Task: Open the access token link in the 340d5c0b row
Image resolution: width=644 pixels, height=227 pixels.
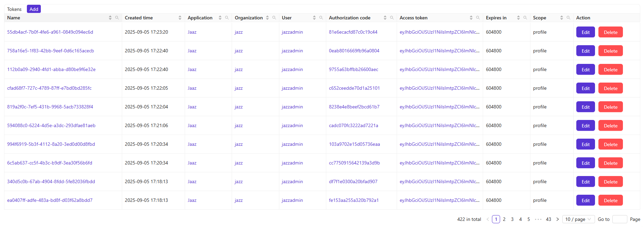Action: (x=440, y=181)
